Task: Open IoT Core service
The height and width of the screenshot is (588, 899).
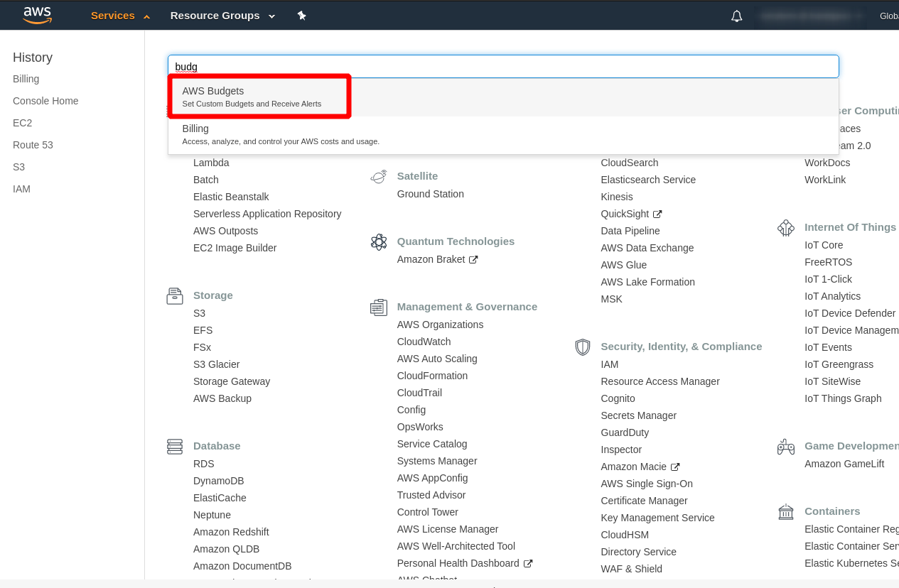Action: [x=824, y=245]
